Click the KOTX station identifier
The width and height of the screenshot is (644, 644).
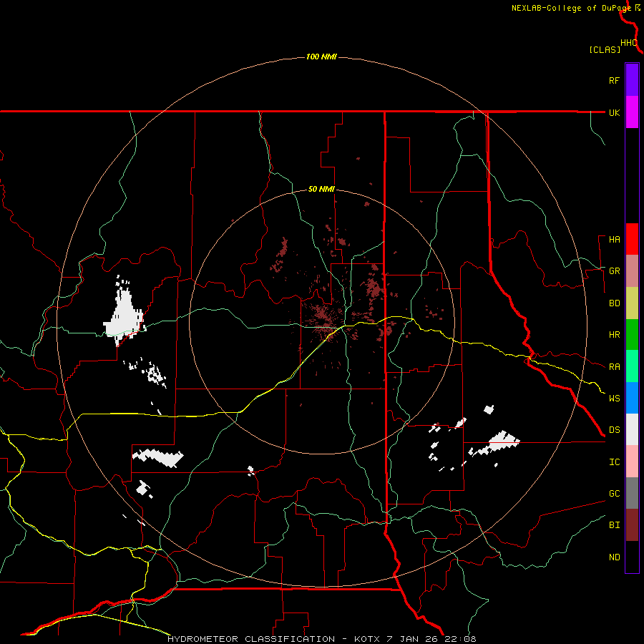point(367,639)
